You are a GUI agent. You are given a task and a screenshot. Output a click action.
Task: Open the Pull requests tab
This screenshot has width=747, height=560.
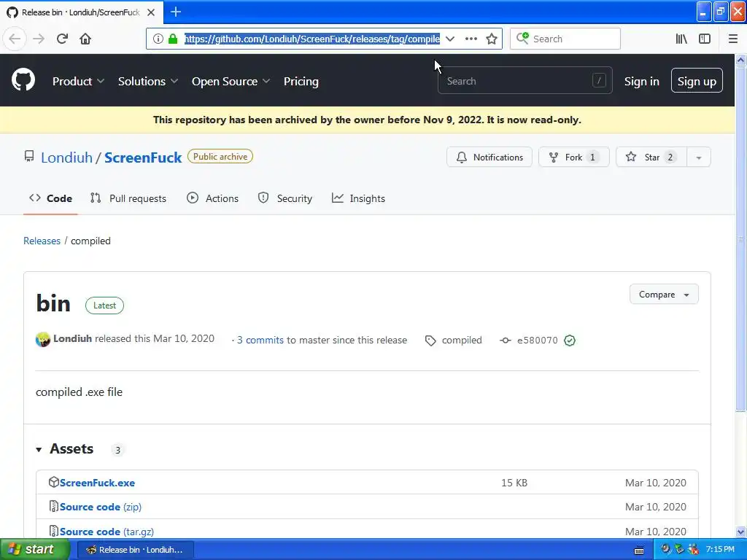coord(128,198)
